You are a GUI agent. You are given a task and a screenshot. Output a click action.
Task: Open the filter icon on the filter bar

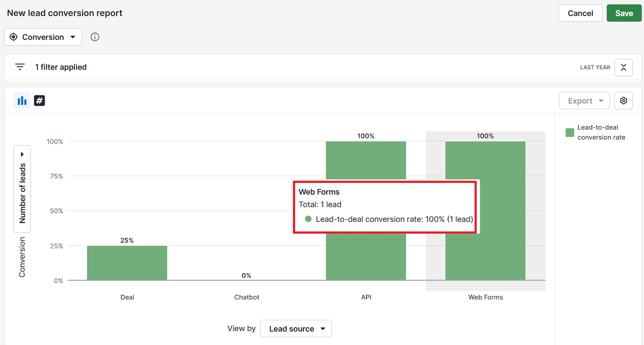coord(20,67)
